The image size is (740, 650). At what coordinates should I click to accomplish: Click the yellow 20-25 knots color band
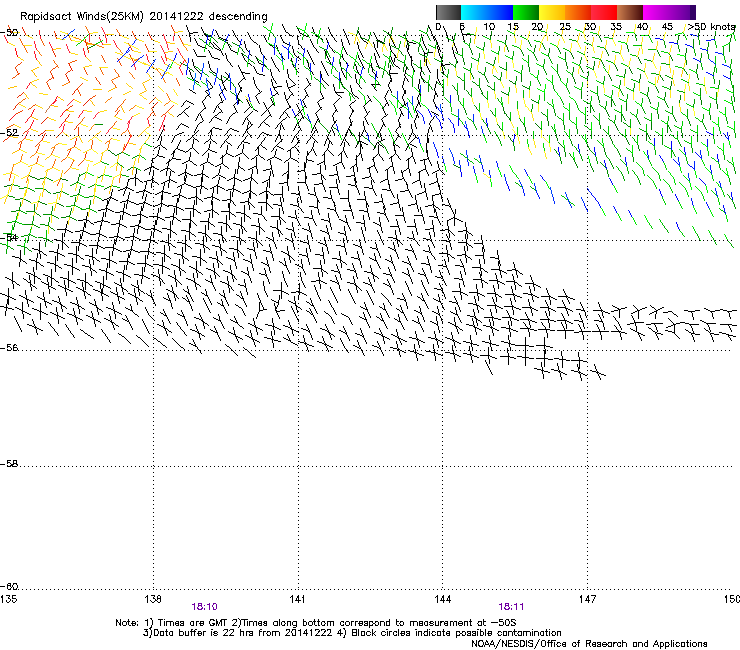coord(552,12)
